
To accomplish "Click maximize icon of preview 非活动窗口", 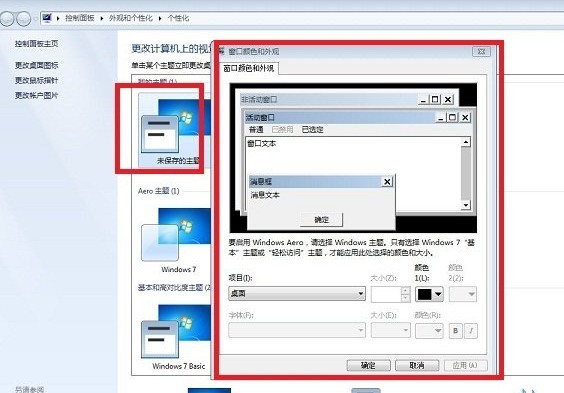I will pos(435,99).
